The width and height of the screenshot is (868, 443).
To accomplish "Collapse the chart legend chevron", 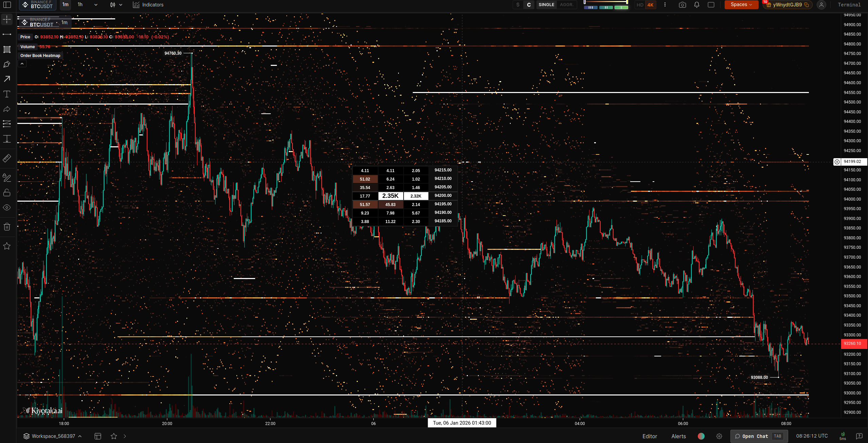I will pyautogui.click(x=22, y=64).
